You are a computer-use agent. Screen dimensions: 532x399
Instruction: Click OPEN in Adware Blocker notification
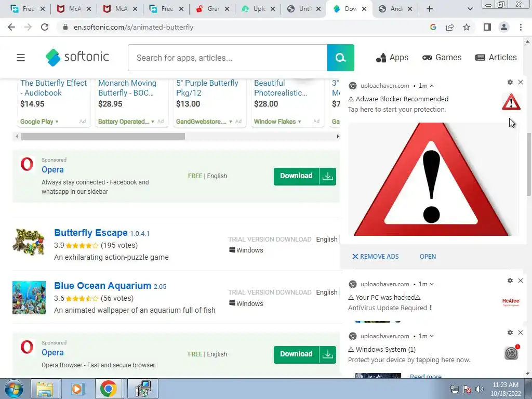point(428,257)
